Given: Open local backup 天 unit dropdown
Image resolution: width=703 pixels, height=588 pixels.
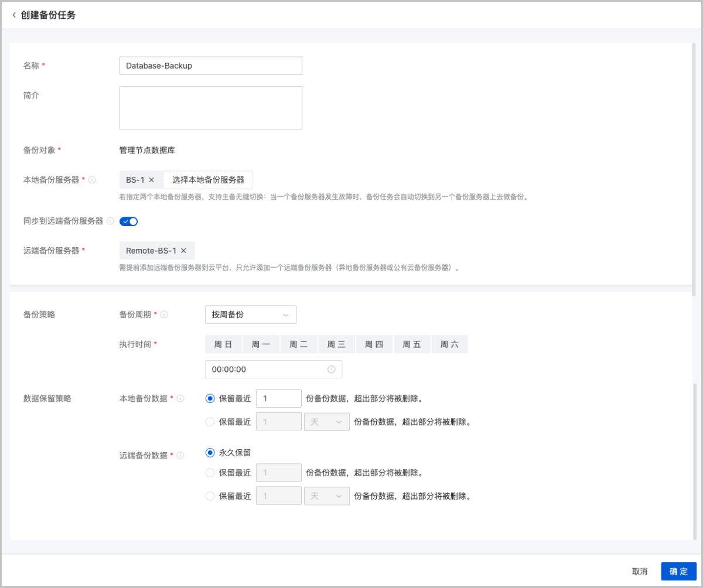Looking at the screenshot, I should [x=326, y=422].
